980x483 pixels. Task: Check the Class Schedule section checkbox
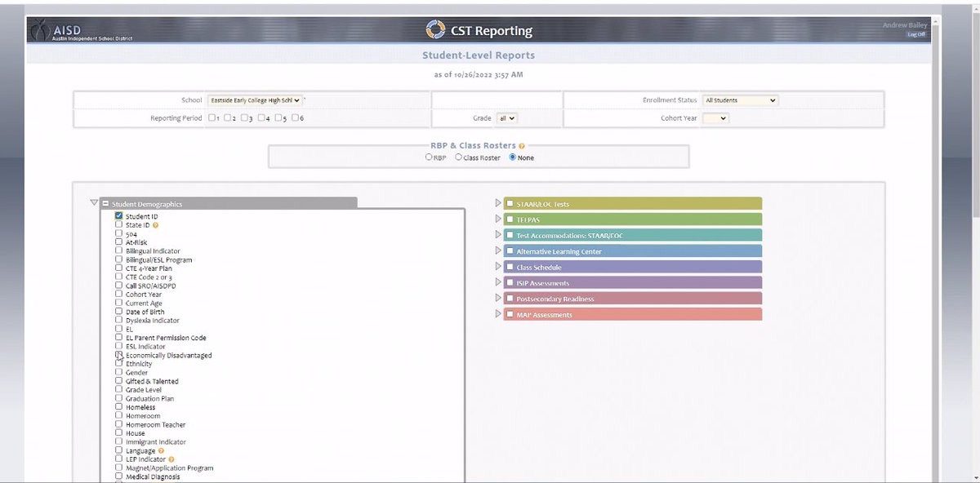(510, 267)
